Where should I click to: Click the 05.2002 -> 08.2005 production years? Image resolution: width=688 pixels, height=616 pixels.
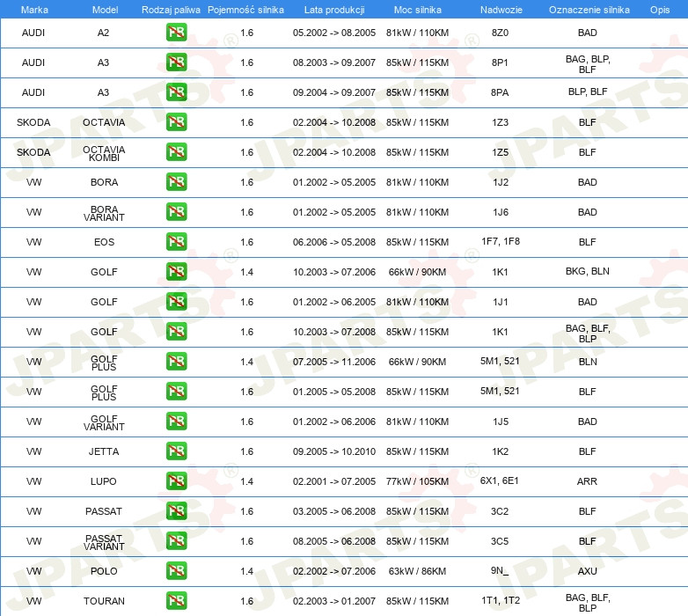334,33
